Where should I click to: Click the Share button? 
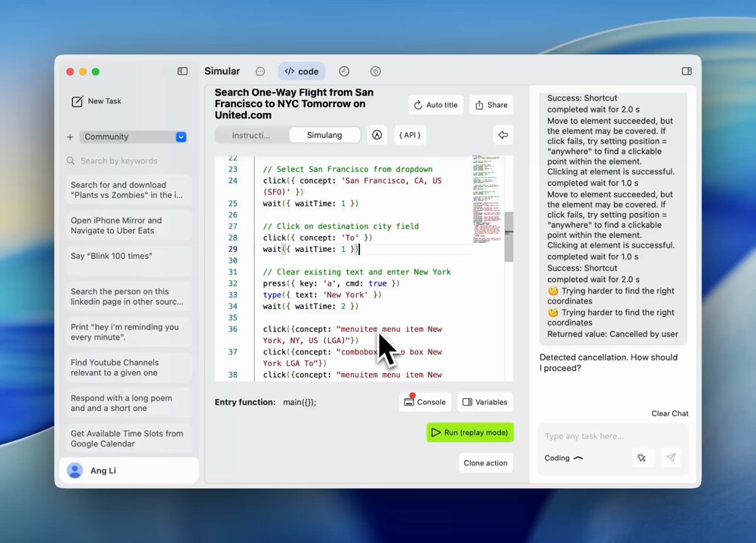point(491,105)
